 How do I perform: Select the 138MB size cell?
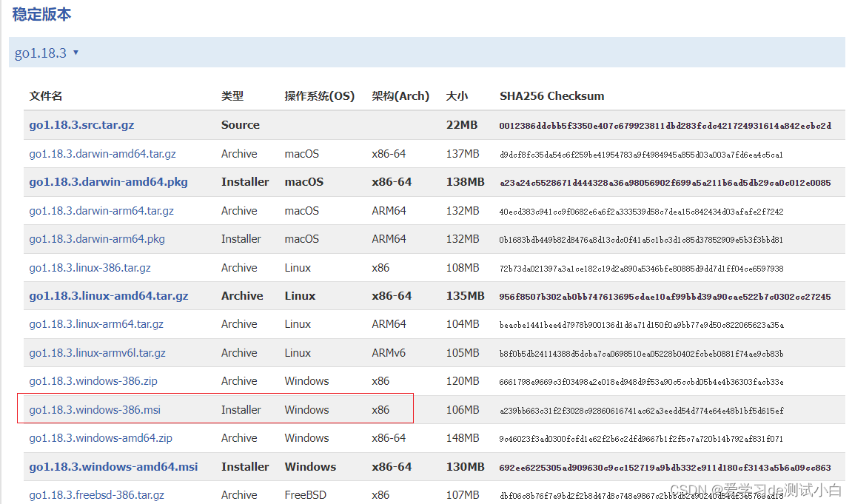tap(465, 182)
